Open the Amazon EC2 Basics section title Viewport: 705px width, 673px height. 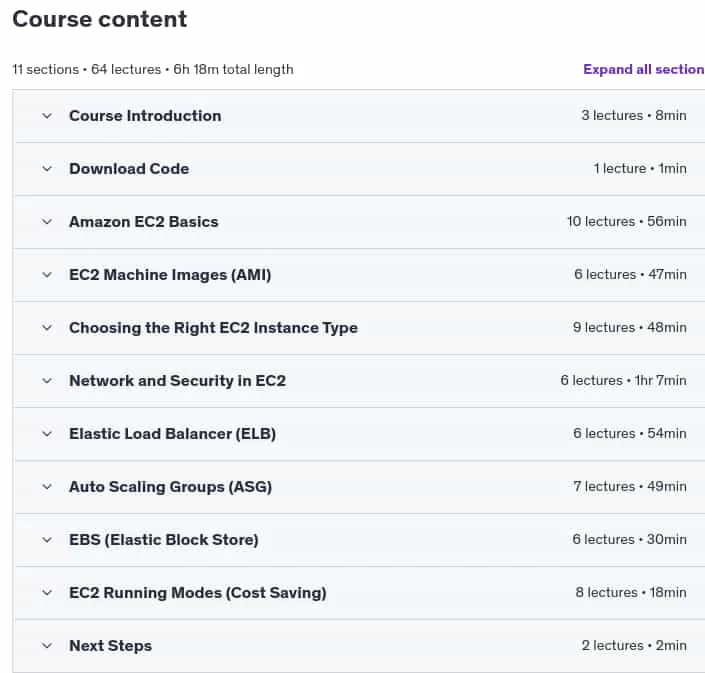[x=144, y=222]
